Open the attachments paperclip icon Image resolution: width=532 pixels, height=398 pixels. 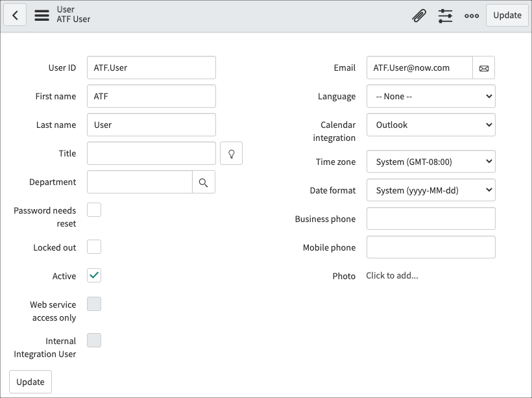[420, 15]
